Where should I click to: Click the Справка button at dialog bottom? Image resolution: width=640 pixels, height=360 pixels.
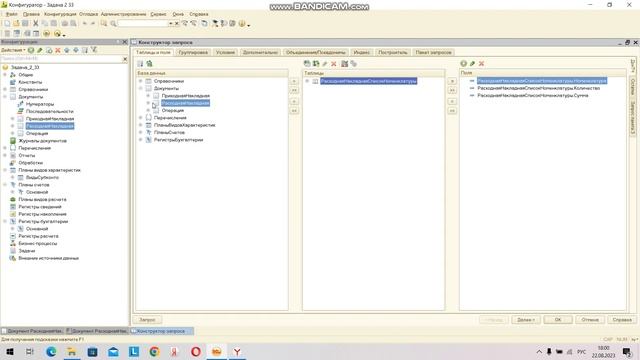pos(622,320)
